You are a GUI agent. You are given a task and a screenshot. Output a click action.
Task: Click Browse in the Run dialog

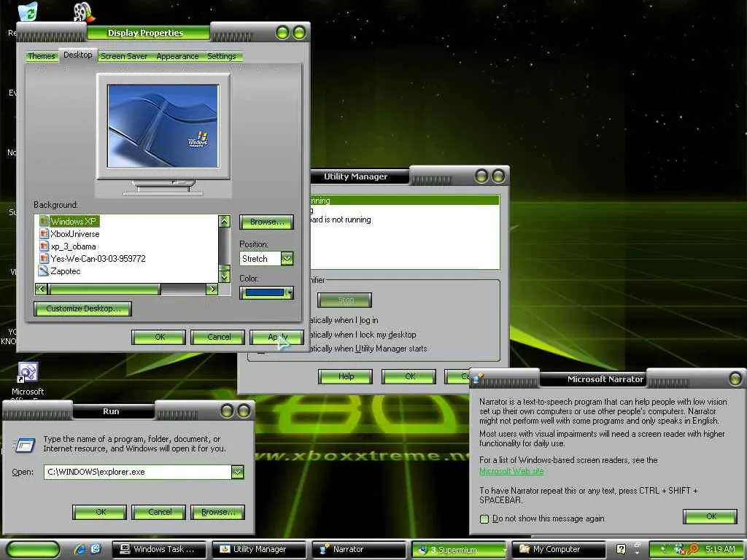217,513
